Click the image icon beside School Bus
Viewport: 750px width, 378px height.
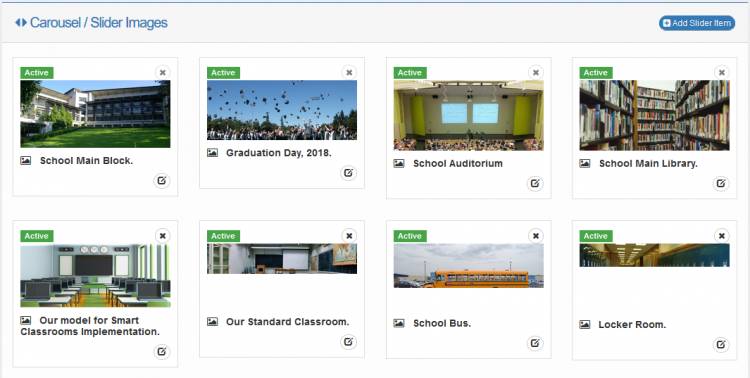[399, 323]
